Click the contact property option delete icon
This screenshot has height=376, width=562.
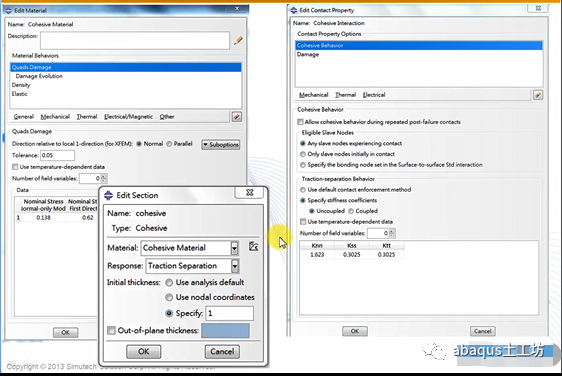point(538,95)
